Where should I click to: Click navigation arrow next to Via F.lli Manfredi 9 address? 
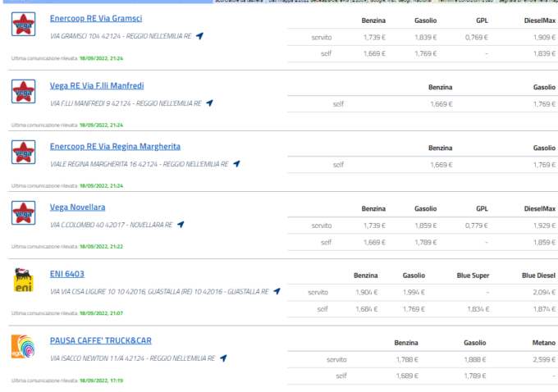(209, 103)
